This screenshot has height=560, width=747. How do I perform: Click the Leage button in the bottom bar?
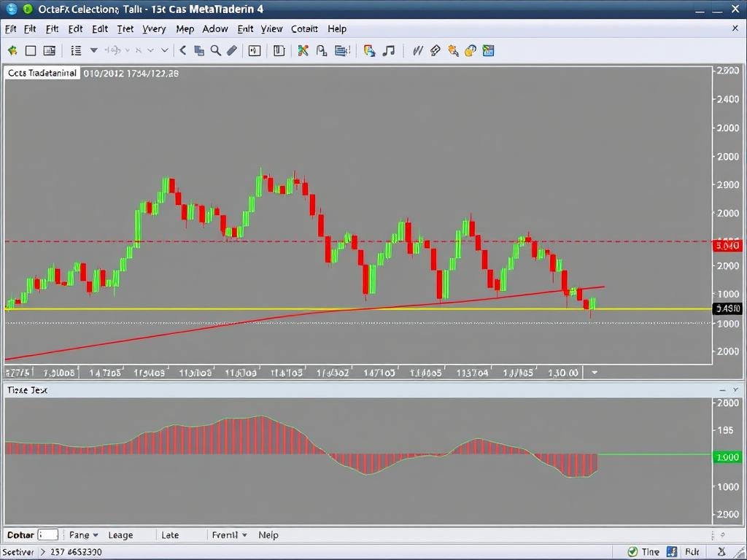click(121, 534)
